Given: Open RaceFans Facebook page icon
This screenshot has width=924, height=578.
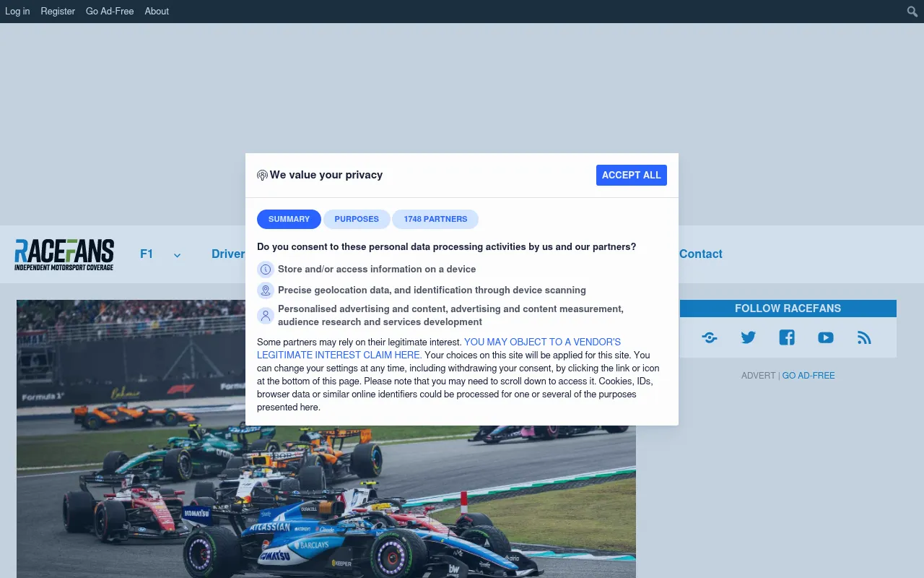Looking at the screenshot, I should pyautogui.click(x=787, y=337).
